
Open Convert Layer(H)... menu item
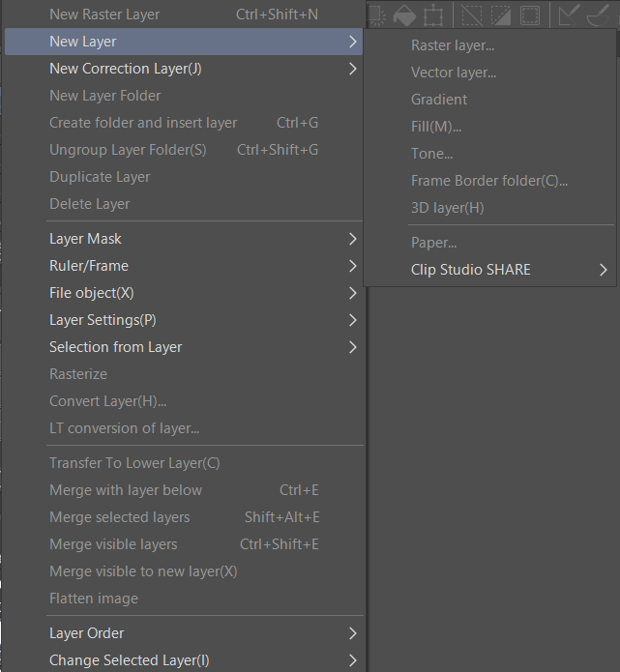pos(184,401)
